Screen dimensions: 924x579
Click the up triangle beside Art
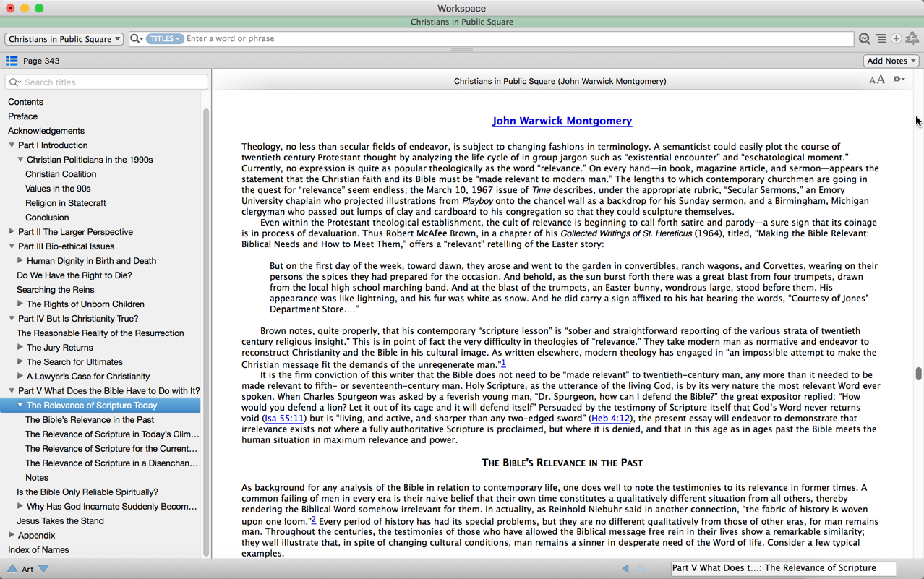12,569
